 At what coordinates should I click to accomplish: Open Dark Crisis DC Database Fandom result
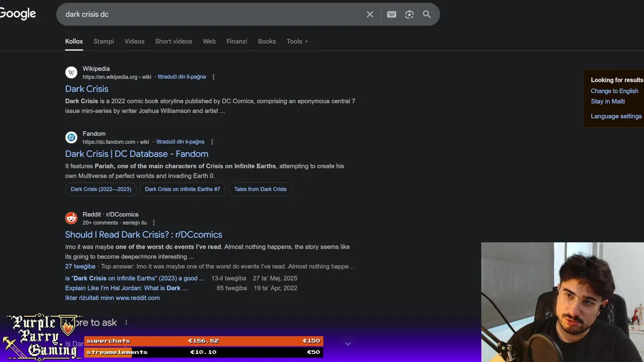[136, 154]
